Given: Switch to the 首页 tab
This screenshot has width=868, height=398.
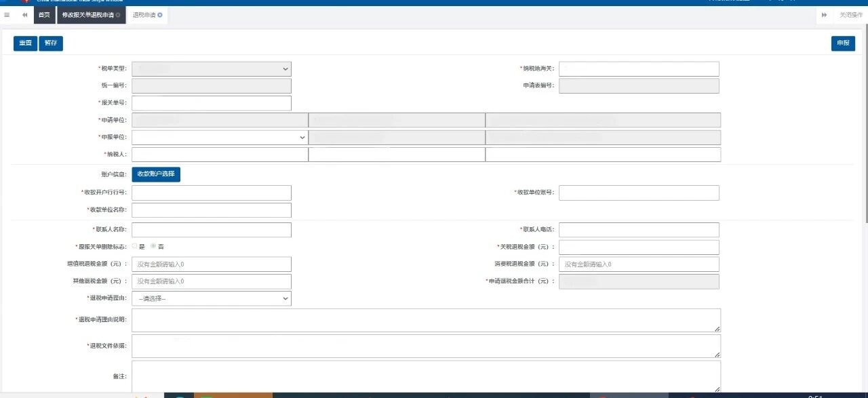Looking at the screenshot, I should (44, 15).
